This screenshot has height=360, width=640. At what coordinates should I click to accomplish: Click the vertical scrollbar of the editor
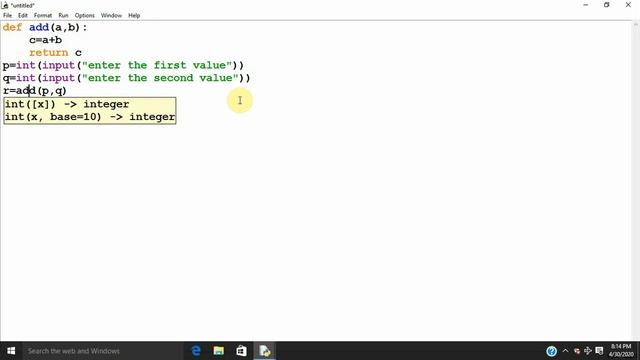636,181
